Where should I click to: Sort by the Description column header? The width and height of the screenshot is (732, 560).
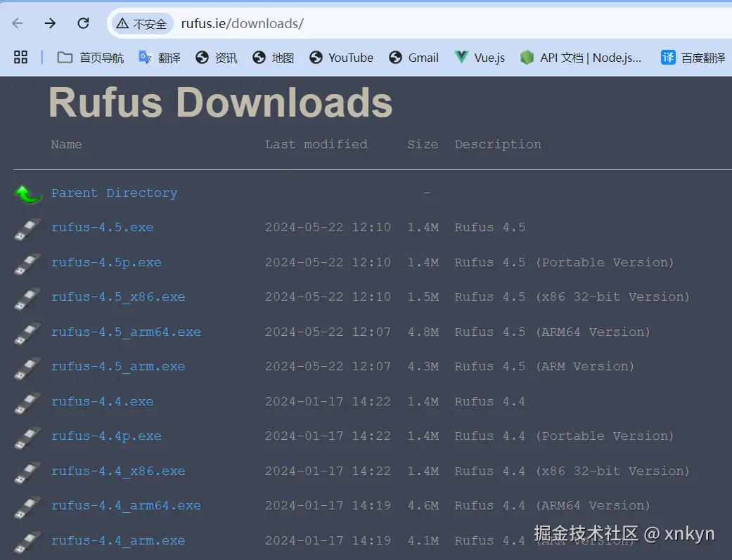[x=498, y=145]
